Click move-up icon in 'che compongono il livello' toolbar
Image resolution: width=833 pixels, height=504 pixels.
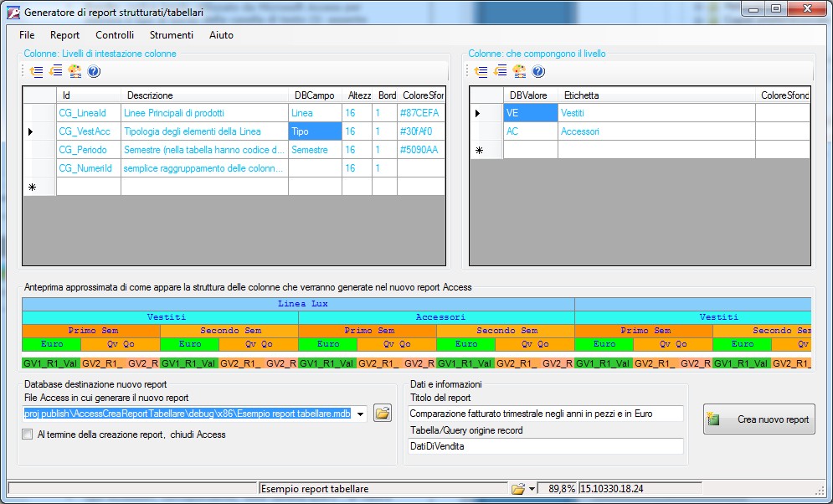point(481,71)
